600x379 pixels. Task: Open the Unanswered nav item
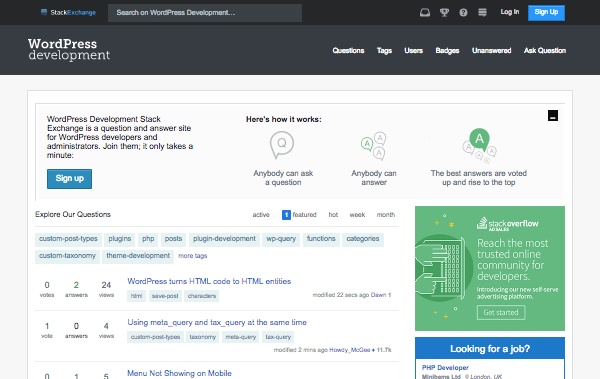point(491,51)
